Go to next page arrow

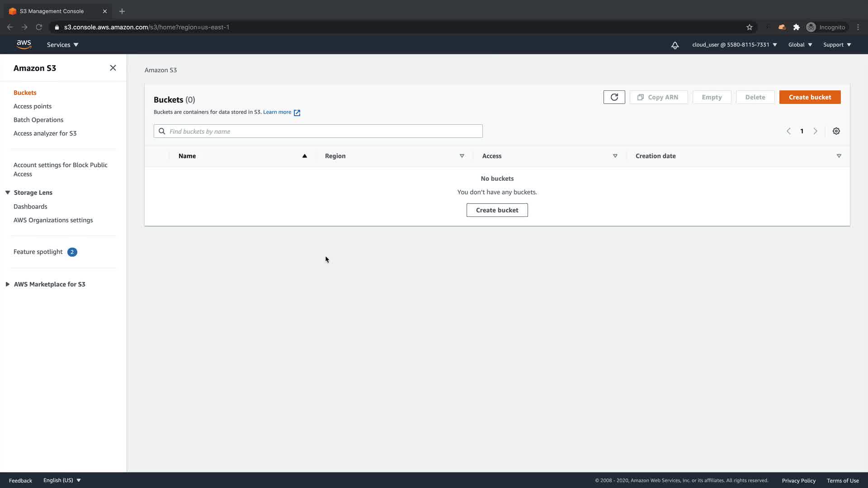tap(816, 131)
